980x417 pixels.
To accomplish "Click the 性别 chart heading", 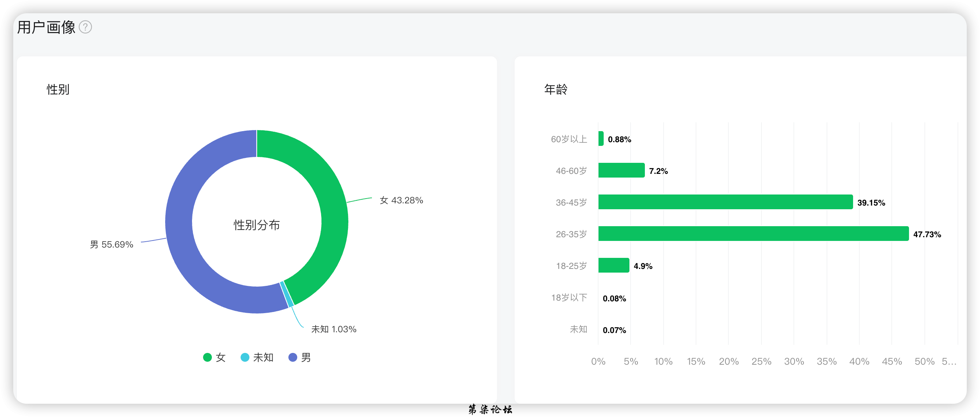I will tap(58, 90).
